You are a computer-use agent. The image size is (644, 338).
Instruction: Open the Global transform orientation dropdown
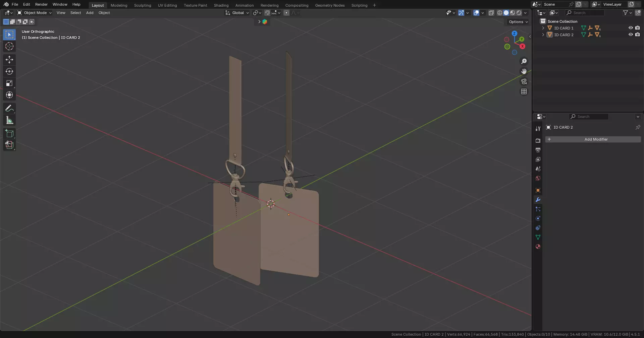click(x=237, y=13)
